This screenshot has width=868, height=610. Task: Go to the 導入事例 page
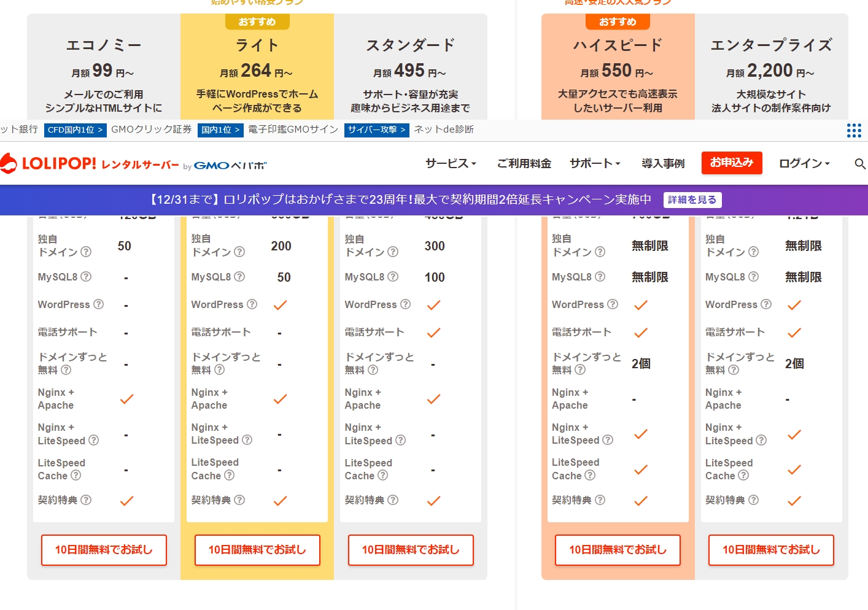pyautogui.click(x=663, y=163)
